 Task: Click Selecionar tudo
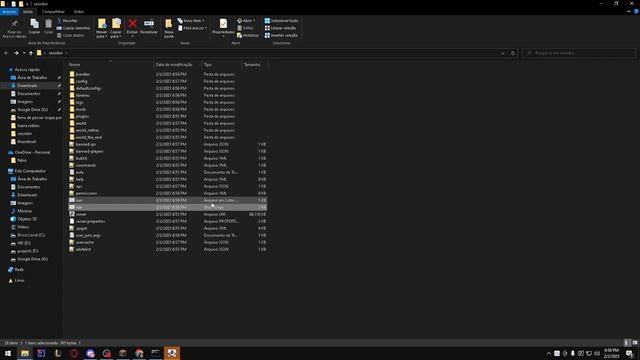pyautogui.click(x=281, y=20)
